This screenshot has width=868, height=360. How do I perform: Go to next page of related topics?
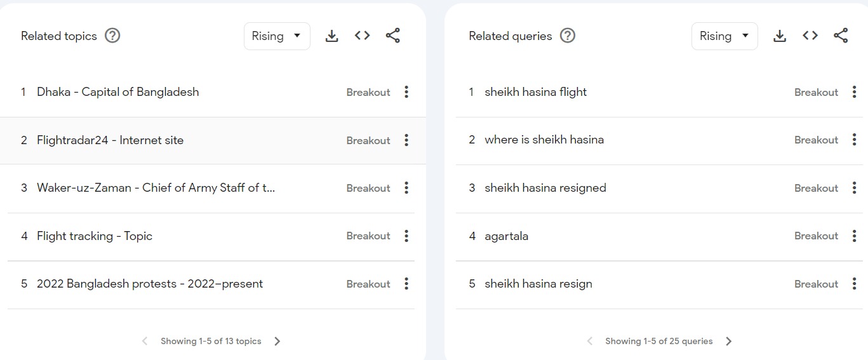point(277,342)
